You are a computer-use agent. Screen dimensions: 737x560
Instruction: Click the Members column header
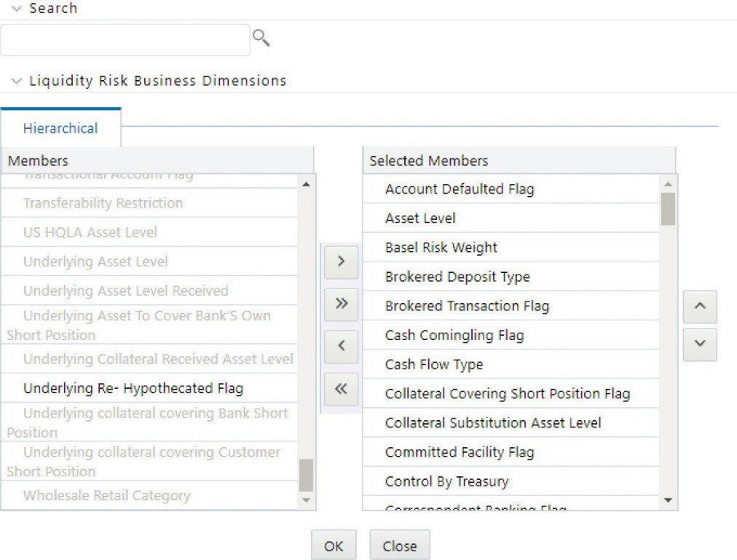pyautogui.click(x=157, y=161)
